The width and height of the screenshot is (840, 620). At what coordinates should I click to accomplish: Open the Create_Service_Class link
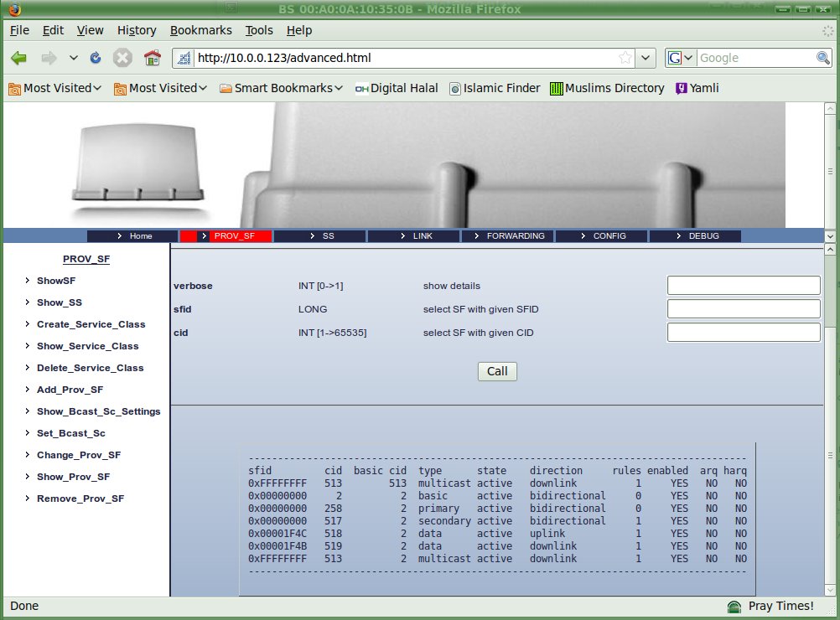coord(91,324)
